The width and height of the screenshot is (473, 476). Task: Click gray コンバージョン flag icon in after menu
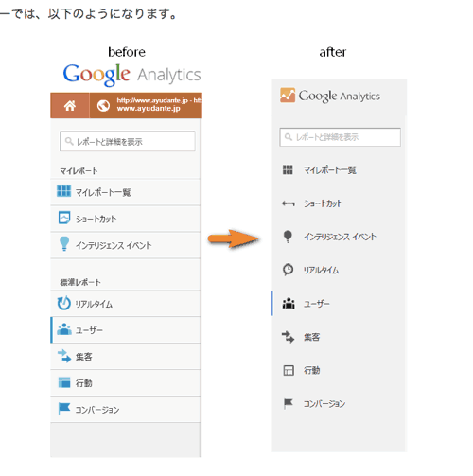[x=288, y=403]
